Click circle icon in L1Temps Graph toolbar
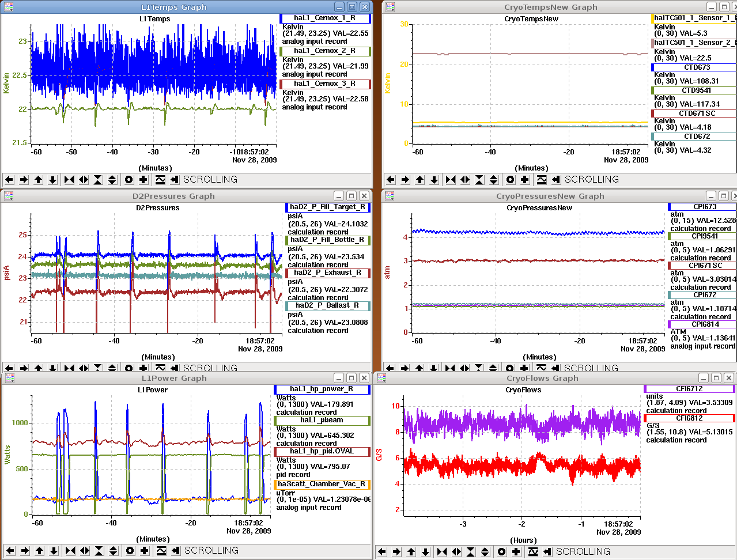 point(129,180)
